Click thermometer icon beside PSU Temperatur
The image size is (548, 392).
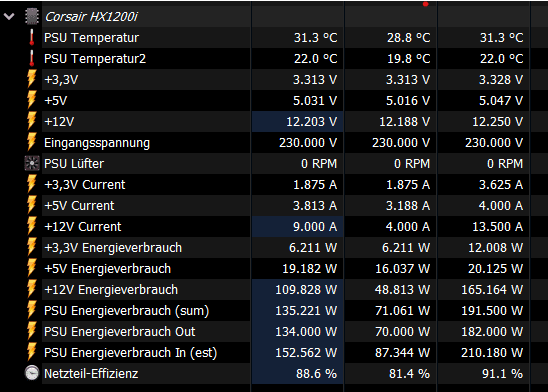coord(32,38)
